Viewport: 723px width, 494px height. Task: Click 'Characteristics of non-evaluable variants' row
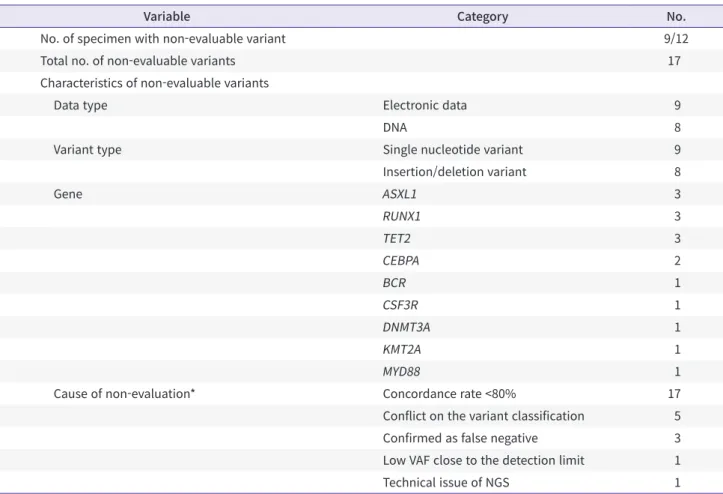coord(362,83)
